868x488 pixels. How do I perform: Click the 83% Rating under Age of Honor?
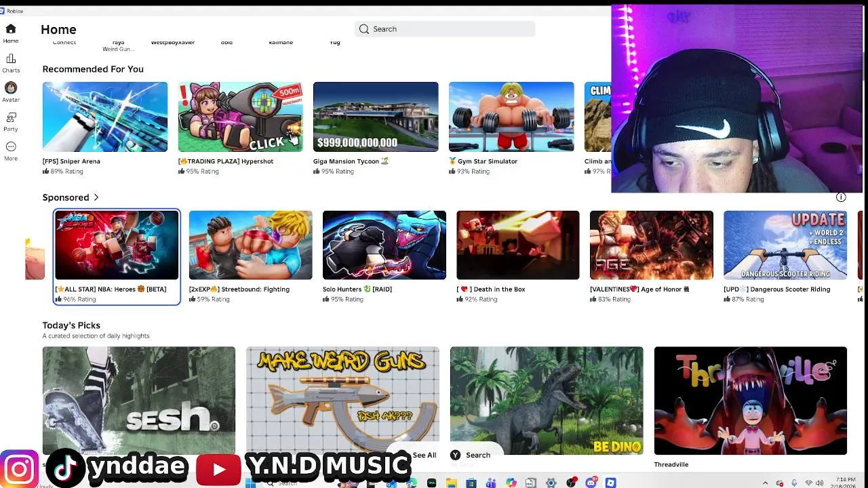[610, 300]
